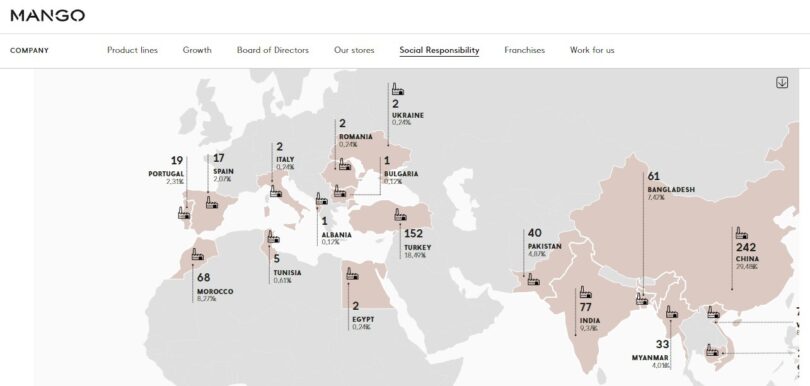Screen dimensions: 810x386
Task: Click the factory icon in Pakistan
Action: click(533, 280)
